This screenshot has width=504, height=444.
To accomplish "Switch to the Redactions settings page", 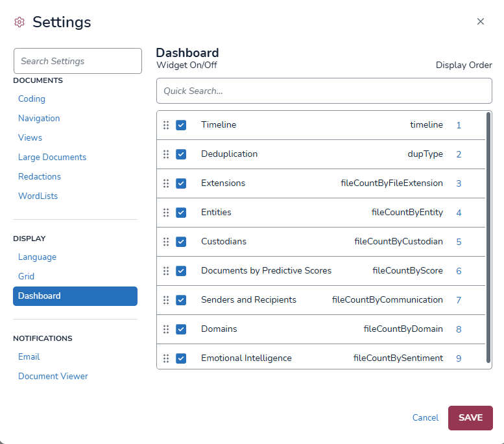I will coord(40,177).
